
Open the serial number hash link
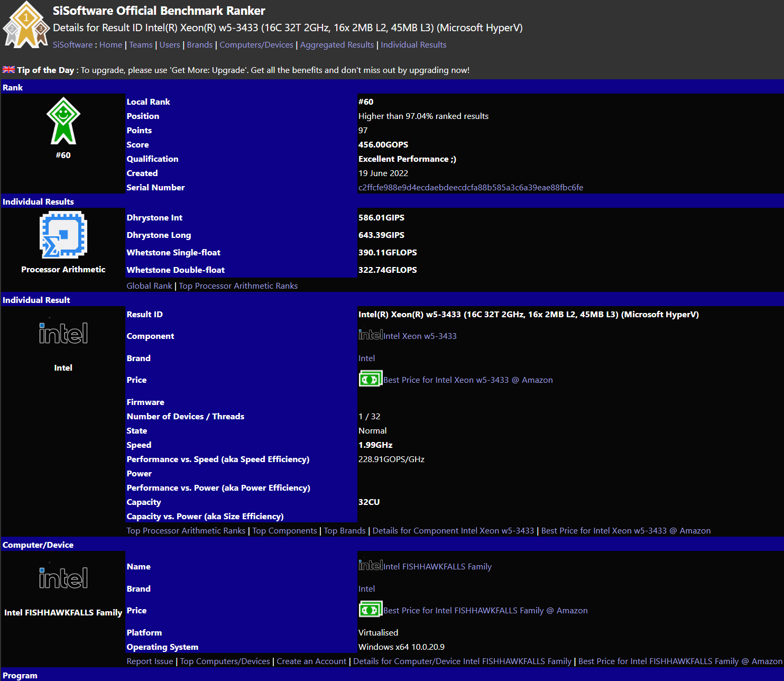pos(471,188)
